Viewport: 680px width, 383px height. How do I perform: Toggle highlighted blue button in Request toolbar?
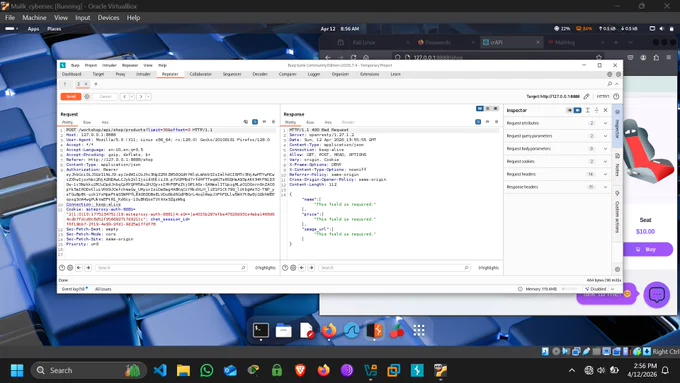click(x=255, y=122)
